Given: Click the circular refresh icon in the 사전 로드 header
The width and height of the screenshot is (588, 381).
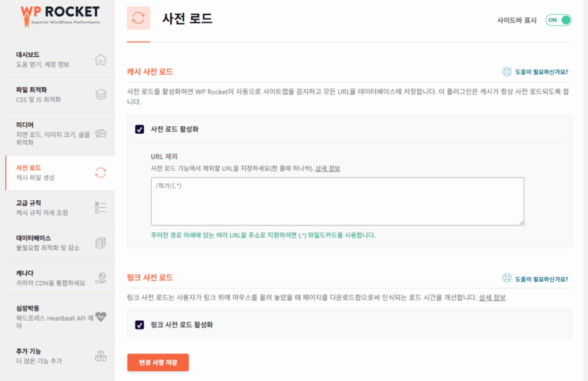Looking at the screenshot, I should (x=138, y=18).
